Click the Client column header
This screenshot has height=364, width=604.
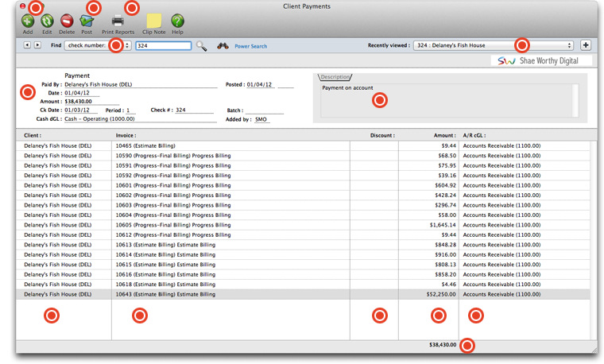click(x=33, y=136)
